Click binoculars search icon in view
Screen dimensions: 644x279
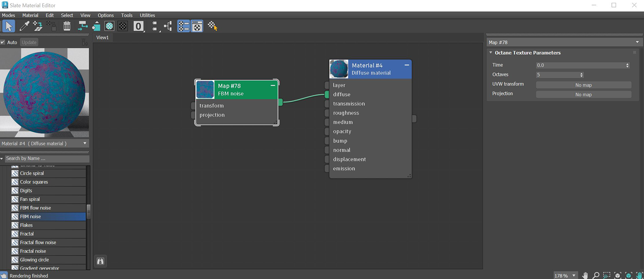point(101,261)
